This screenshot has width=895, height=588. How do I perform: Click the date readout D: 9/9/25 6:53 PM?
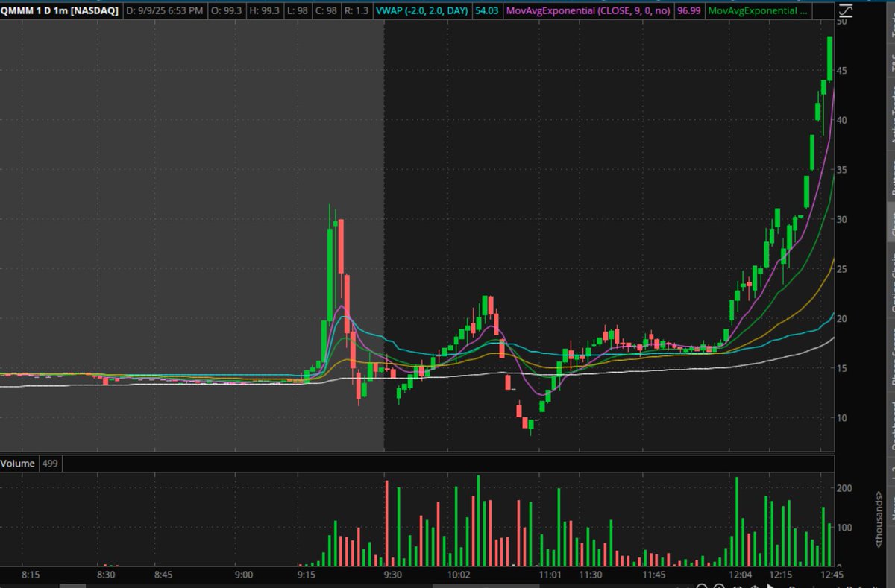coord(163,11)
